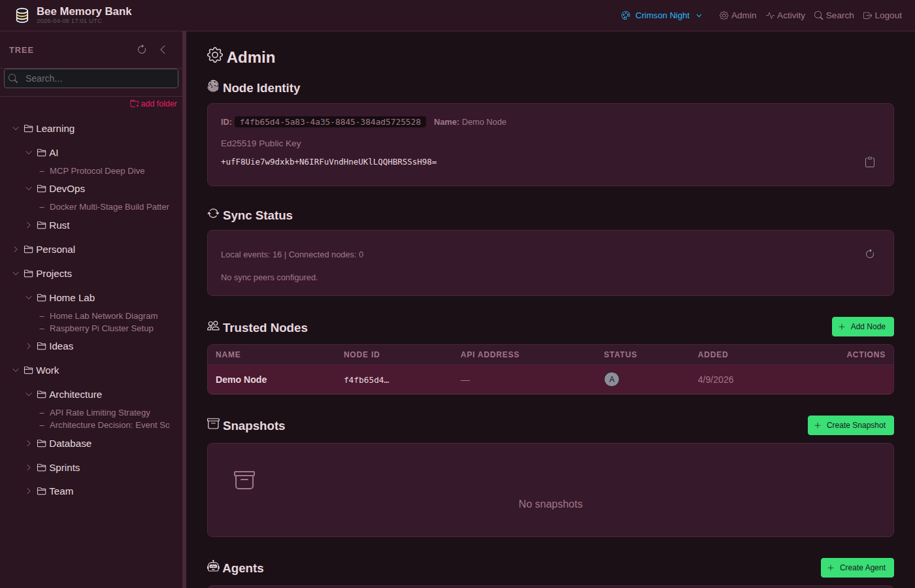Collapse the Learning folder

(16, 129)
